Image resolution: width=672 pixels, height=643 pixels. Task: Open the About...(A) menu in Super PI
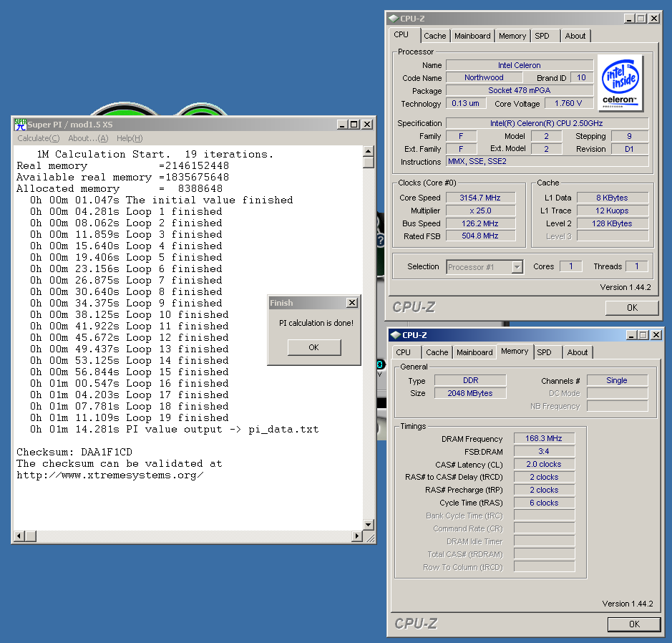(x=88, y=138)
